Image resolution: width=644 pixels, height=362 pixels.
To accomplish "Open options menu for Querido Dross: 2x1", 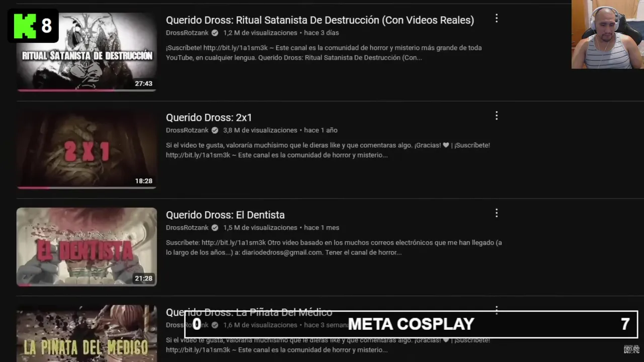I will pos(497,116).
